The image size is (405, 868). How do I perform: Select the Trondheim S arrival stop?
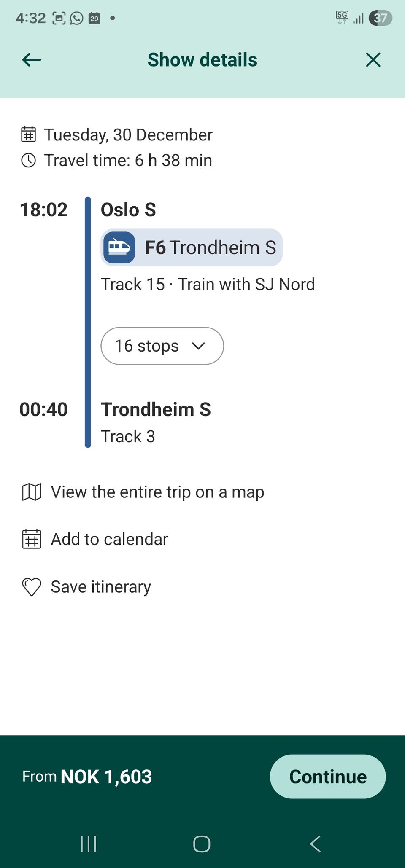156,409
